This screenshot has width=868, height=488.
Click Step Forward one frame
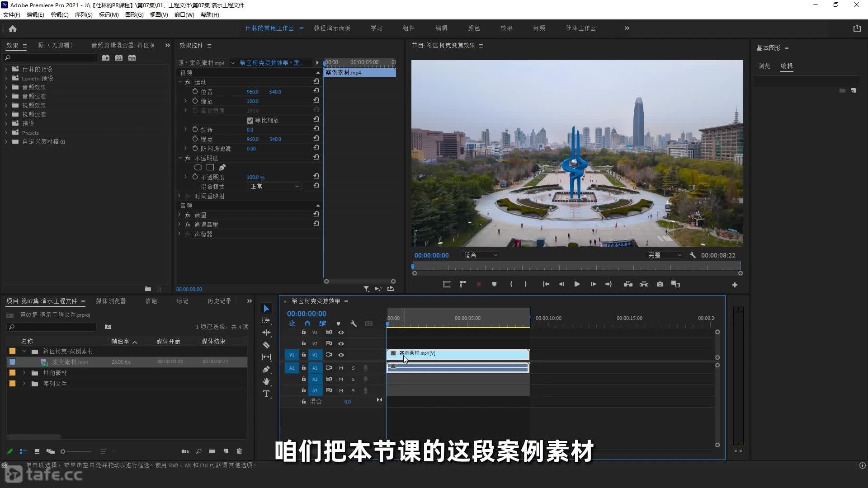[593, 284]
